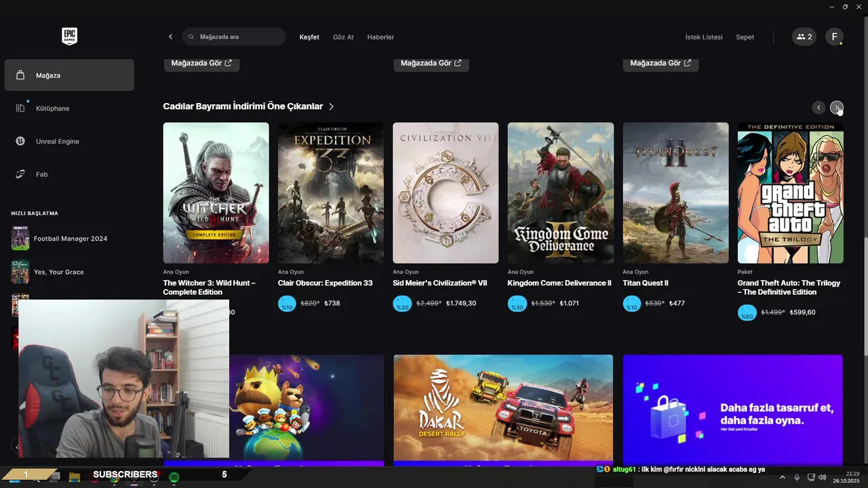This screenshot has height=488, width=868.
Task: Open File Explorer from the taskbar
Action: point(75,477)
